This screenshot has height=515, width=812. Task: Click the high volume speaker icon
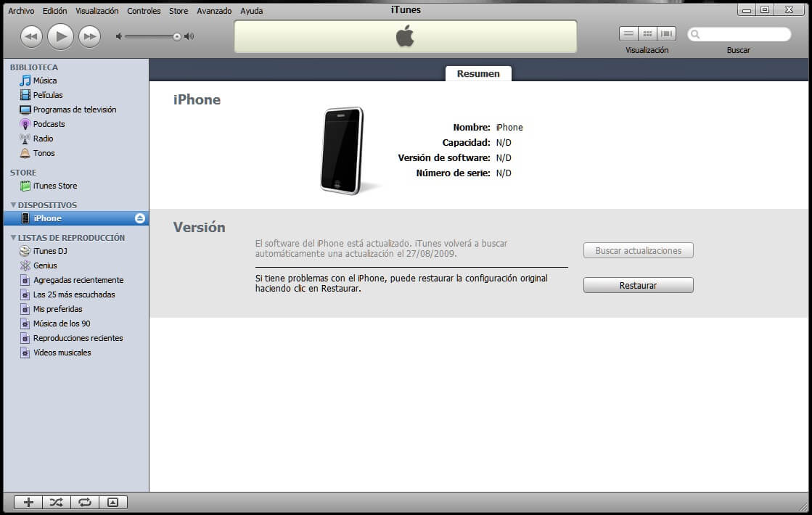click(189, 36)
